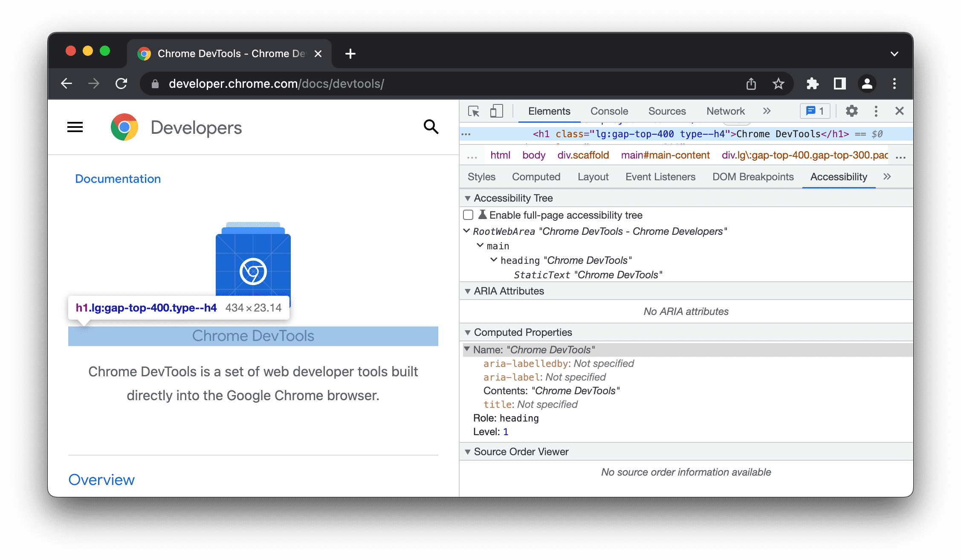Viewport: 961px width, 560px height.
Task: Click the Documentation link
Action: click(118, 178)
